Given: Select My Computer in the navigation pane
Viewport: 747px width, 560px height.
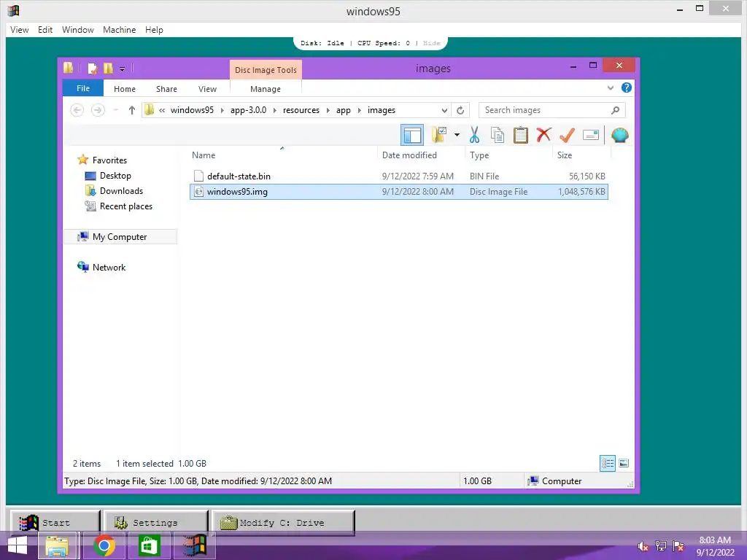Looking at the screenshot, I should pyautogui.click(x=120, y=237).
